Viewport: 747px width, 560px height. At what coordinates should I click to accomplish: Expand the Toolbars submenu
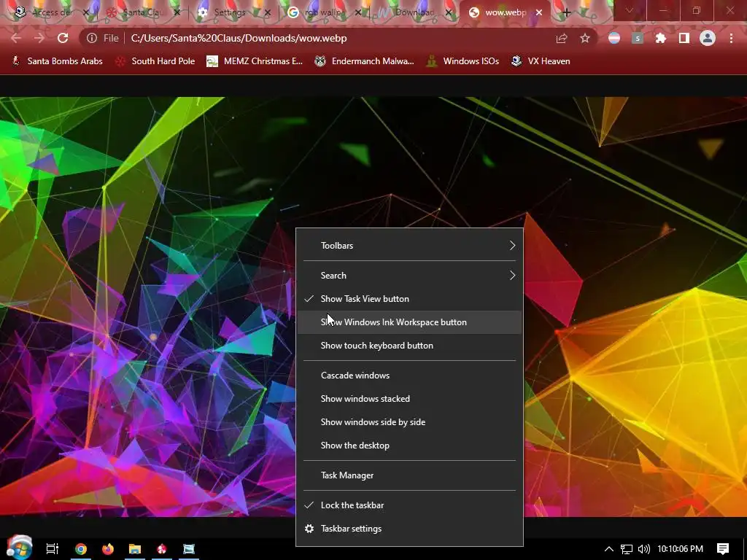click(410, 246)
